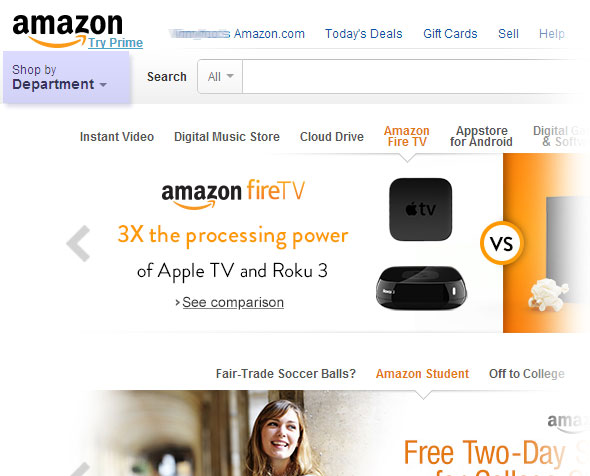
Task: Click the Apple TV device image
Action: (x=420, y=209)
